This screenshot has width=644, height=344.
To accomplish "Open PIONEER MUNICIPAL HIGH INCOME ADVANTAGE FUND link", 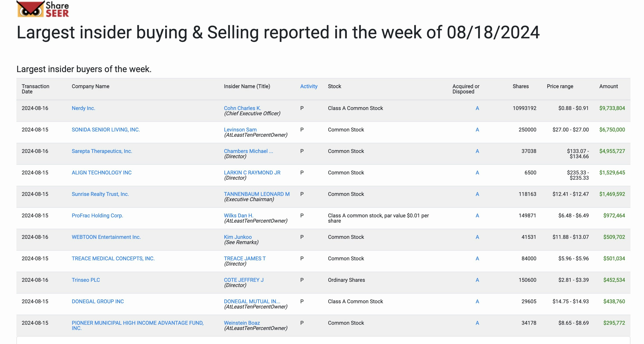I will (138, 326).
